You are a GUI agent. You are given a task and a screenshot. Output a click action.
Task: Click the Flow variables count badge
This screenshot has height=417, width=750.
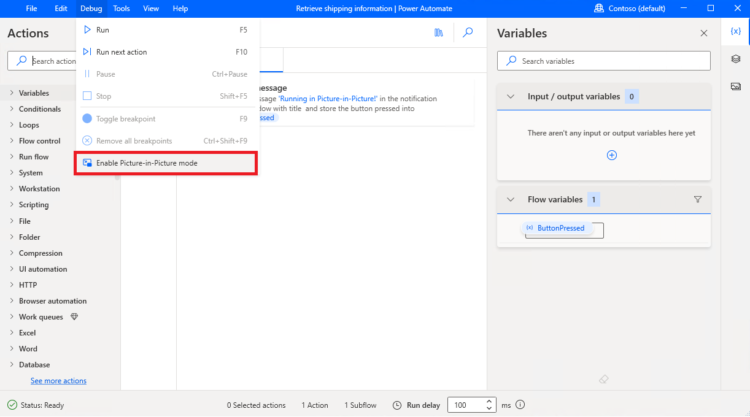click(x=594, y=199)
